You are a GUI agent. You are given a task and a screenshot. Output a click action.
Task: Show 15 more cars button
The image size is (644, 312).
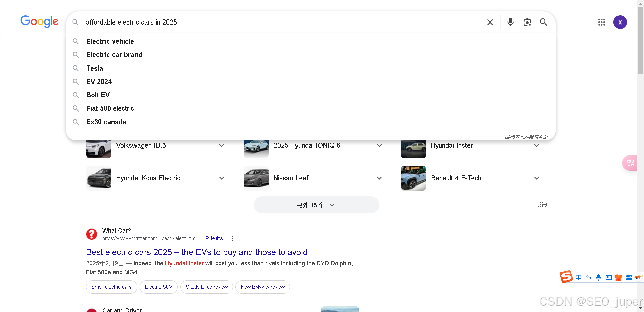pos(316,205)
